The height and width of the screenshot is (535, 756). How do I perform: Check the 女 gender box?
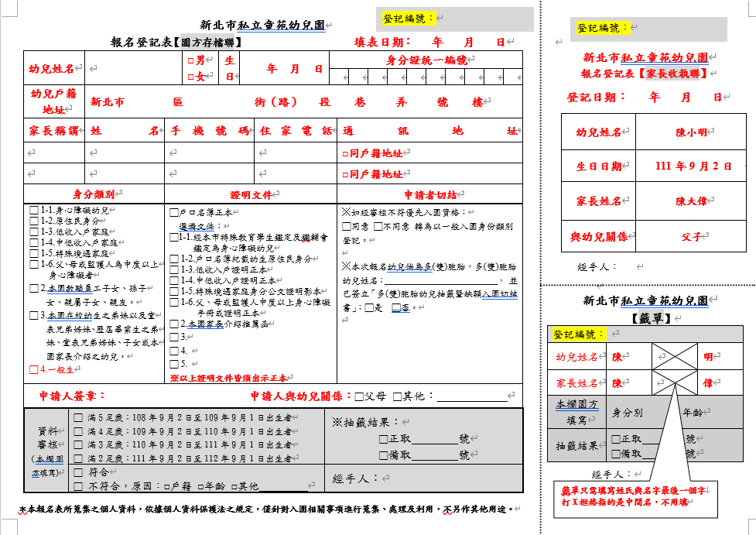pyautogui.click(x=190, y=77)
